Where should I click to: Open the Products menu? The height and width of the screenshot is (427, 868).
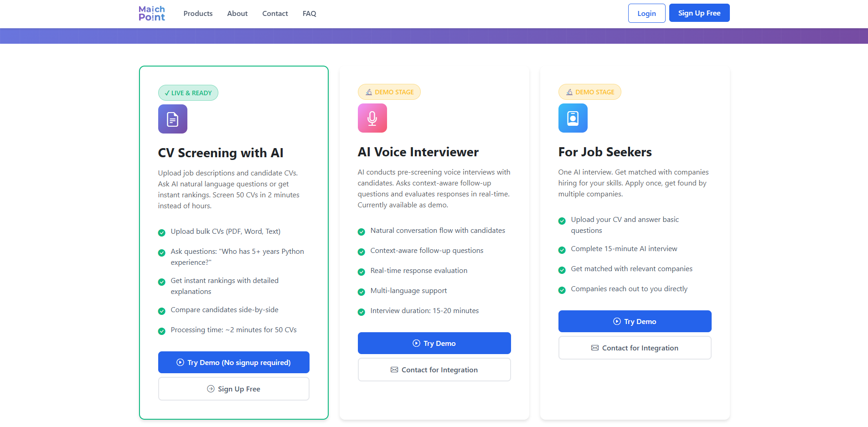pos(197,13)
